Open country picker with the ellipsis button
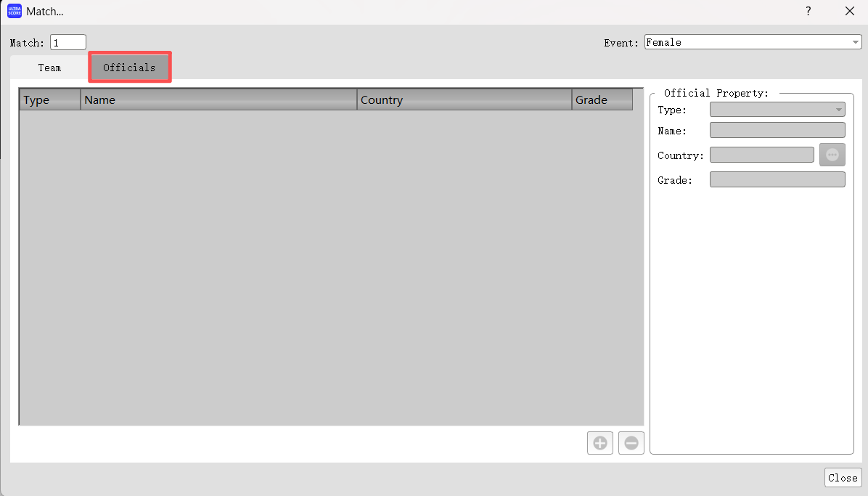The height and width of the screenshot is (496, 868). (x=832, y=155)
